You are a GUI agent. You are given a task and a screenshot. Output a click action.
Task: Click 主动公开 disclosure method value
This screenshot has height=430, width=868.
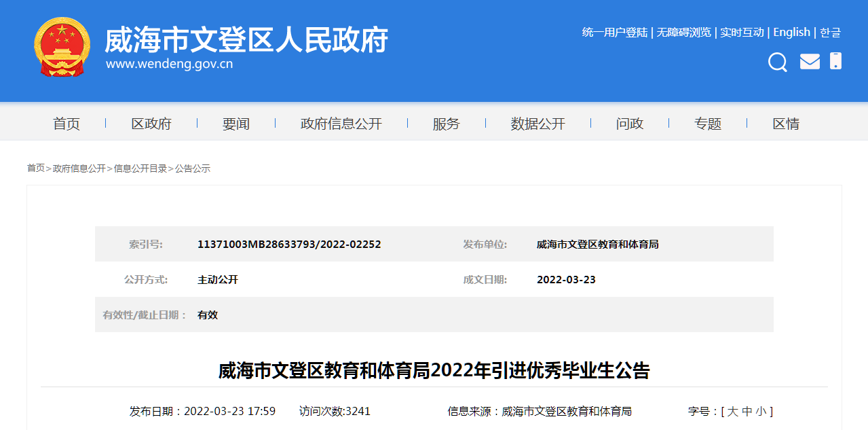(218, 280)
